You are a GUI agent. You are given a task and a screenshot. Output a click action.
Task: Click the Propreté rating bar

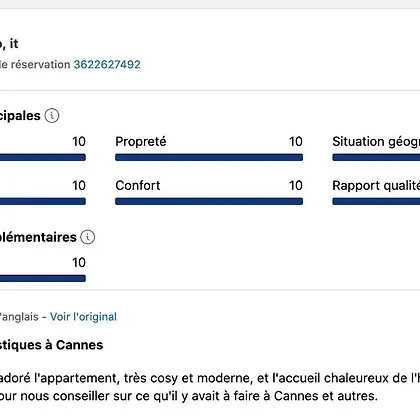click(x=209, y=157)
